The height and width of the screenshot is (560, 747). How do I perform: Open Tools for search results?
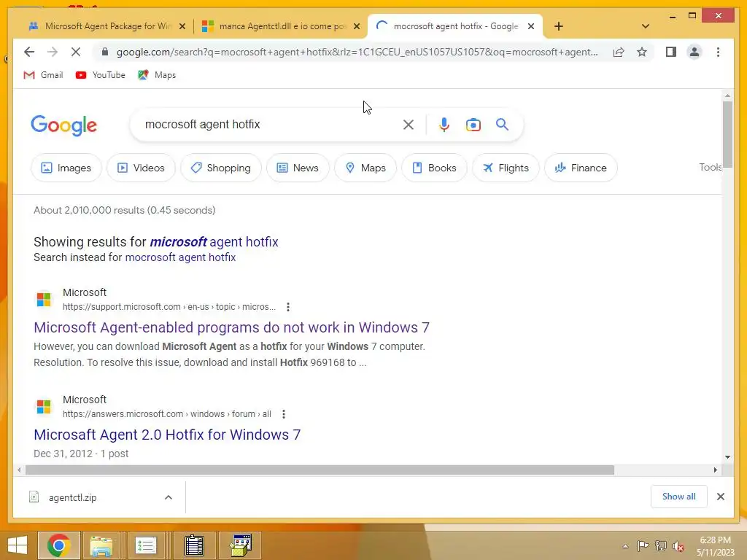(710, 167)
